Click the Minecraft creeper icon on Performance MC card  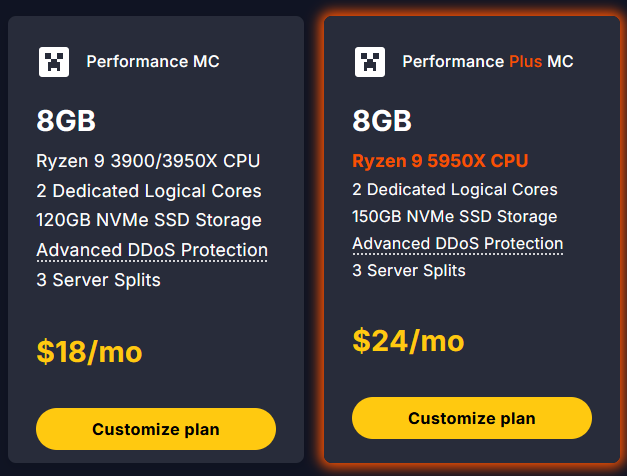click(x=54, y=62)
